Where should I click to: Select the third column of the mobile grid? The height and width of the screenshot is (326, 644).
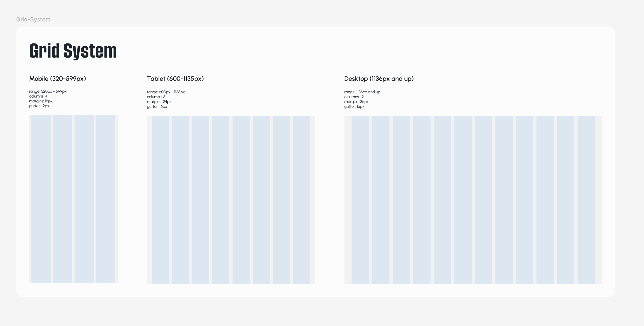(84, 199)
